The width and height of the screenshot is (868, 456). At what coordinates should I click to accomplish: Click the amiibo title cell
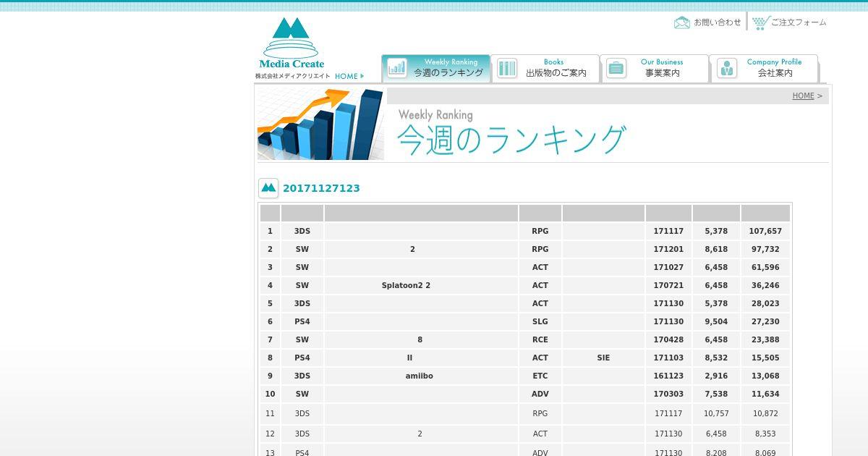420,376
